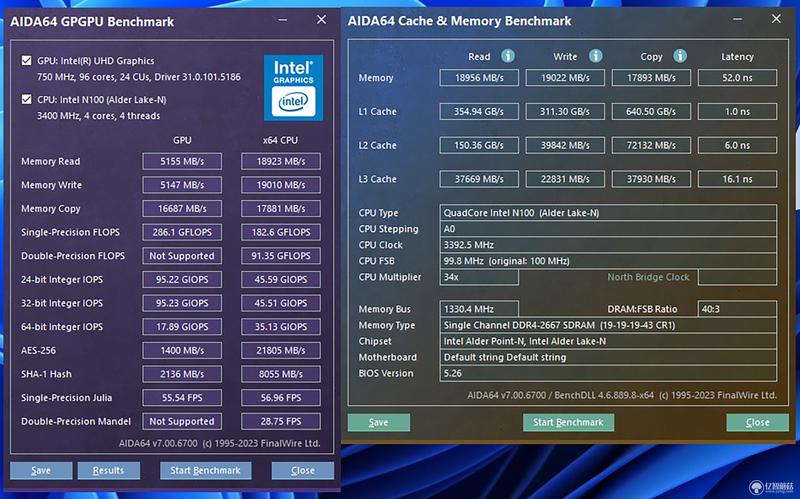Click Memory Type field DDR4-2667 SDRAM
Screen dimensions: 800x499
click(608, 325)
